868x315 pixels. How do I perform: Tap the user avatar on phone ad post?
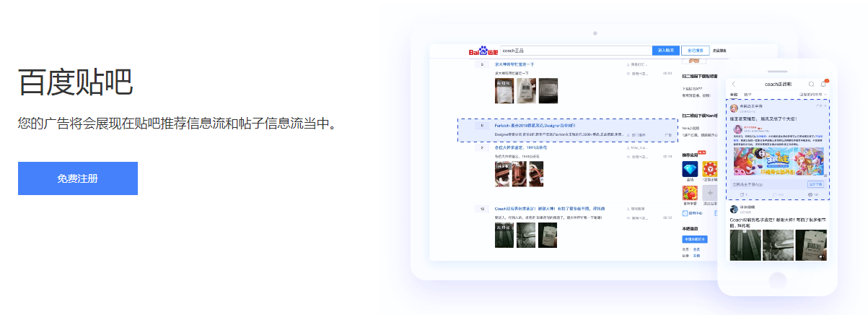[734, 107]
